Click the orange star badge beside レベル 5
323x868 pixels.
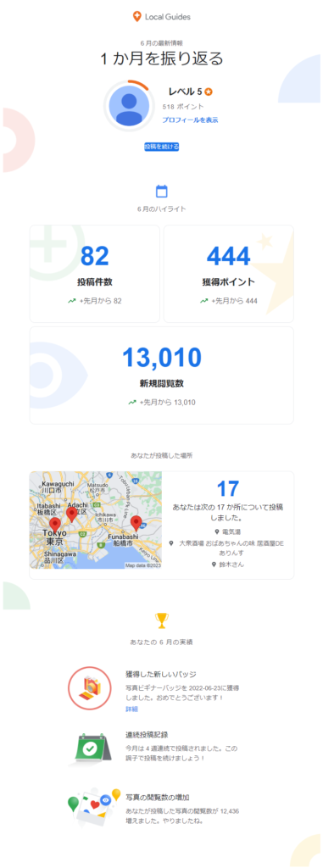point(209,92)
